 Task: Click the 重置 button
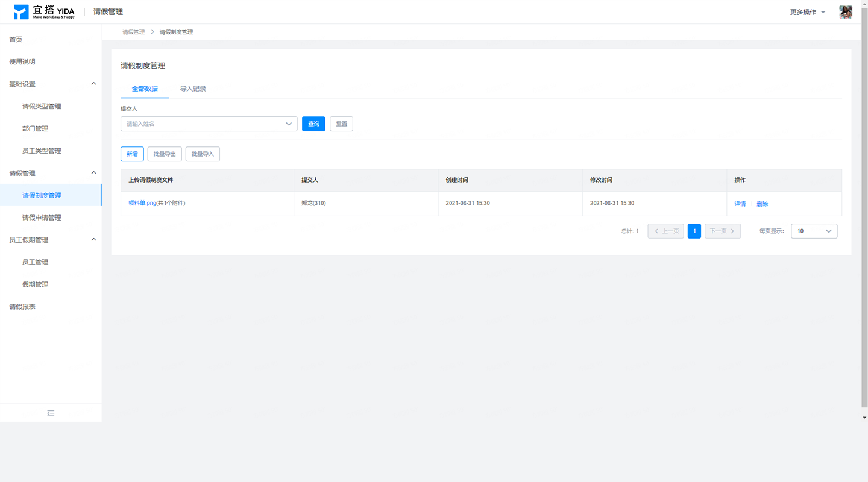click(341, 124)
